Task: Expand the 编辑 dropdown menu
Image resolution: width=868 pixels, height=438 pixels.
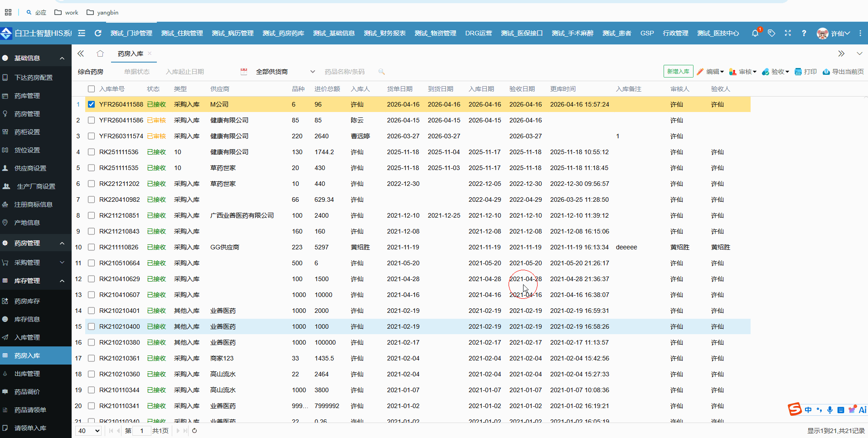Action: click(710, 72)
